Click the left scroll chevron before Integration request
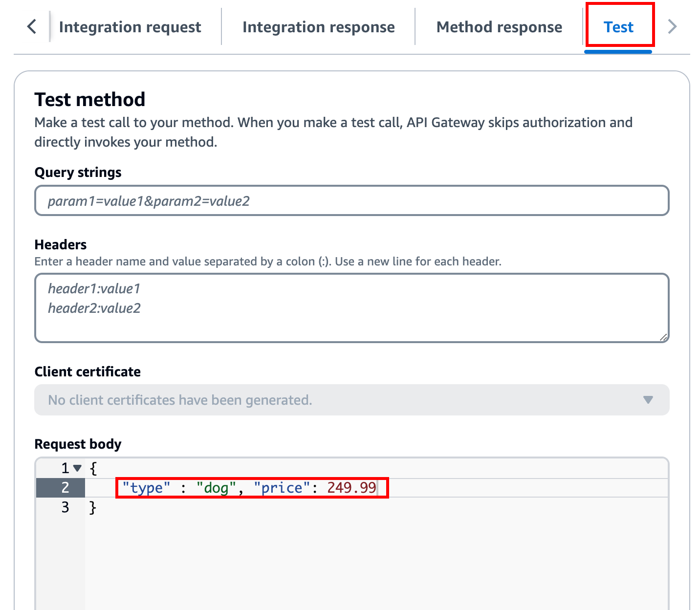 click(x=31, y=27)
